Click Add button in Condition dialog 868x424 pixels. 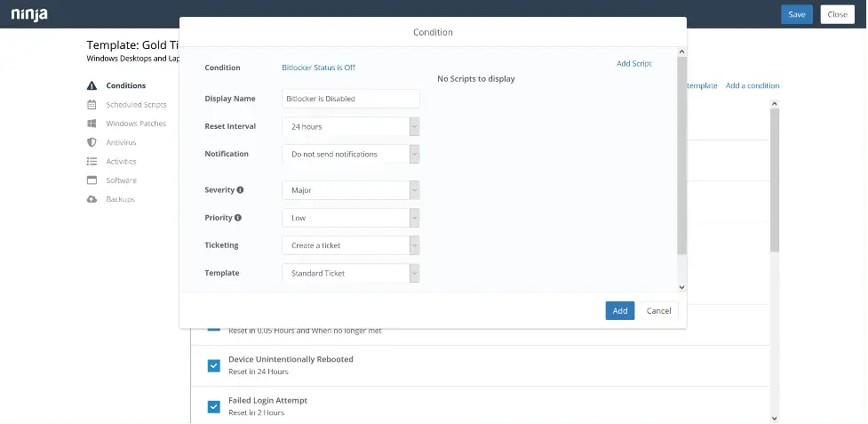[x=620, y=310]
